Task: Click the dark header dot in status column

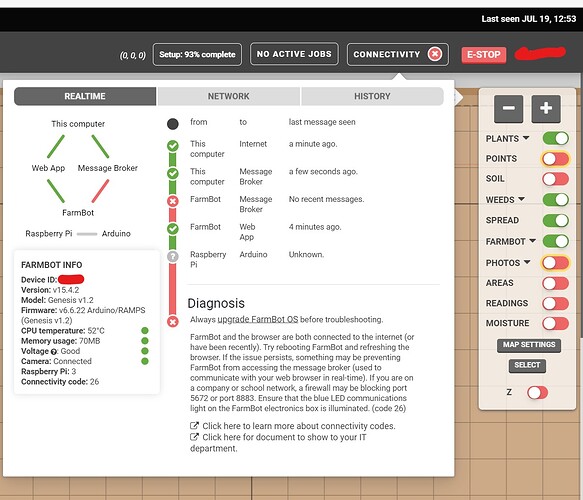Action: click(x=173, y=124)
